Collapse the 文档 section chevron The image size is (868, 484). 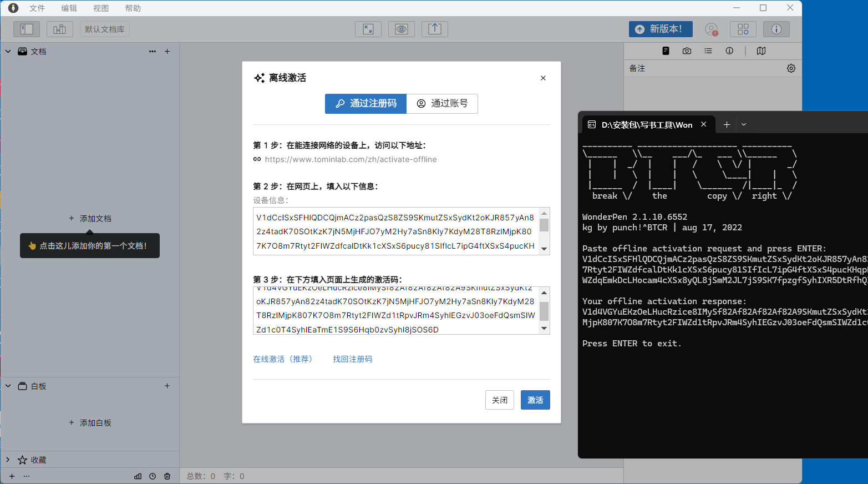(8, 51)
